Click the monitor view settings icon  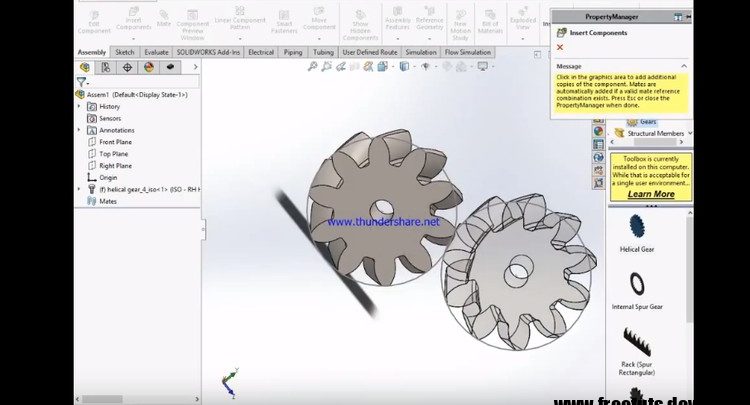[483, 66]
